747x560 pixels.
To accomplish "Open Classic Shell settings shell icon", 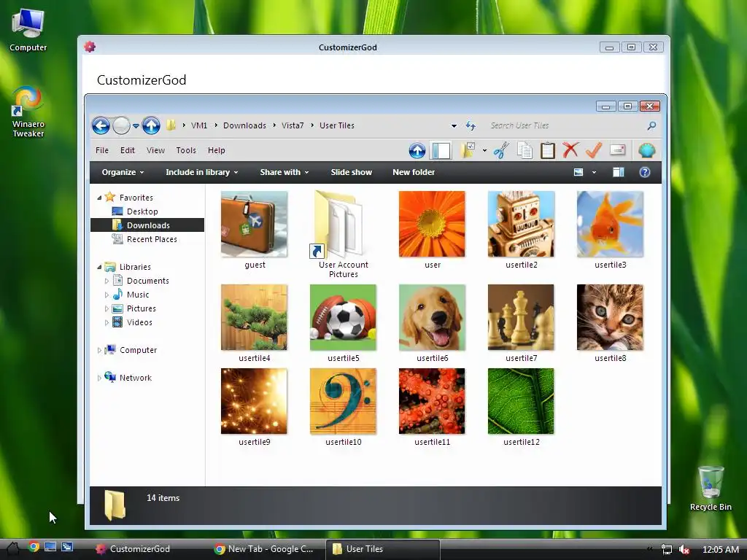I will coord(647,150).
